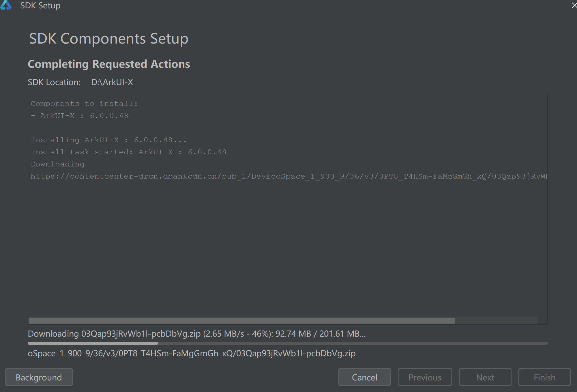The width and height of the screenshot is (577, 392).
Task: Close the SDK Setup dialog
Action: (574, 5)
